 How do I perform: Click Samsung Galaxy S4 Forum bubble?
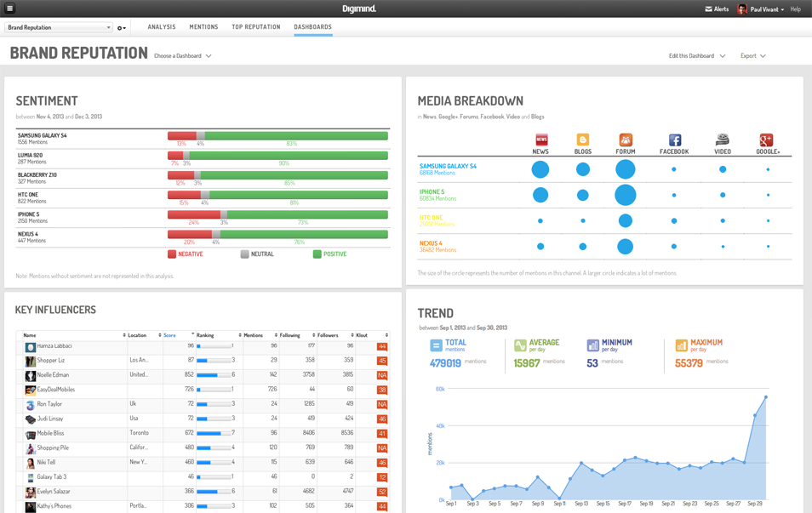coord(625,169)
